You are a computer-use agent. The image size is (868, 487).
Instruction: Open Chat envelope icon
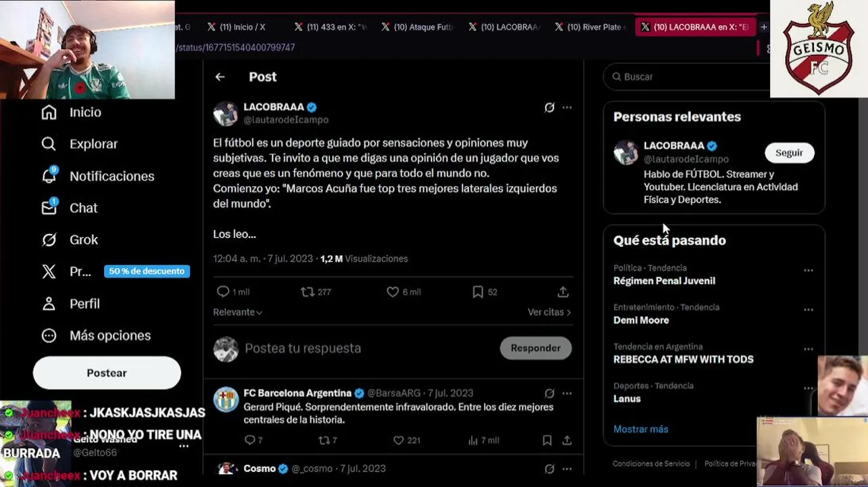click(49, 208)
